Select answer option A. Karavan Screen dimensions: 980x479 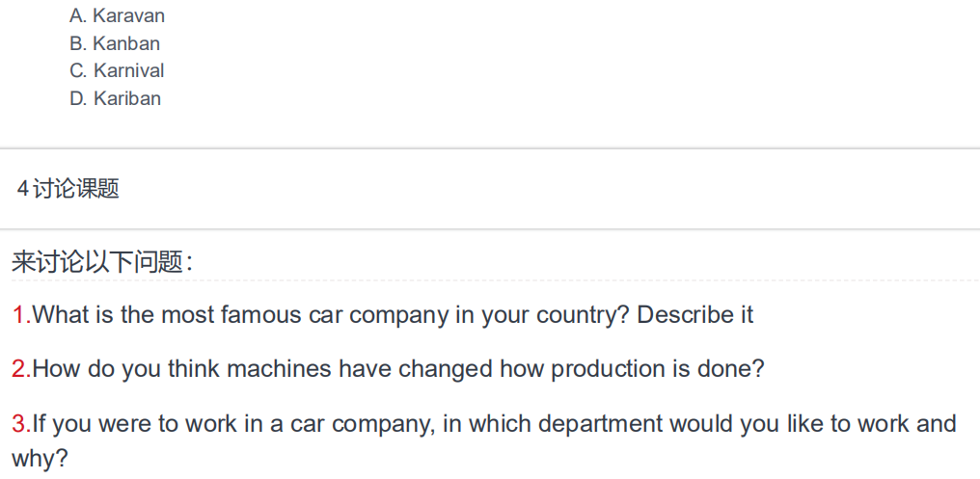[117, 15]
